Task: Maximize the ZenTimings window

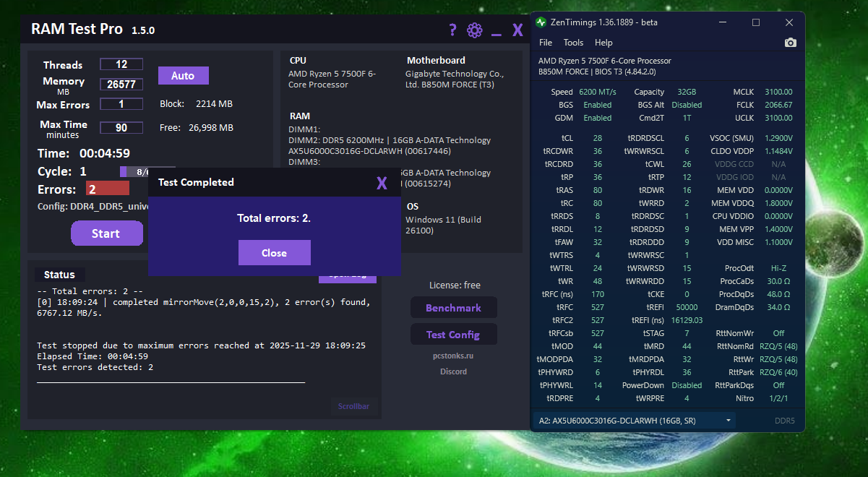Action: pyautogui.click(x=756, y=22)
